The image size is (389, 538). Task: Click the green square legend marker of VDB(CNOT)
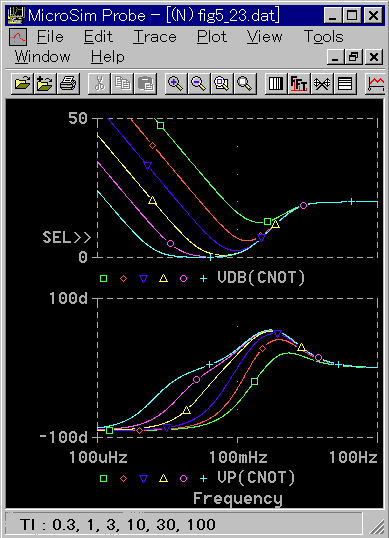[x=103, y=278]
